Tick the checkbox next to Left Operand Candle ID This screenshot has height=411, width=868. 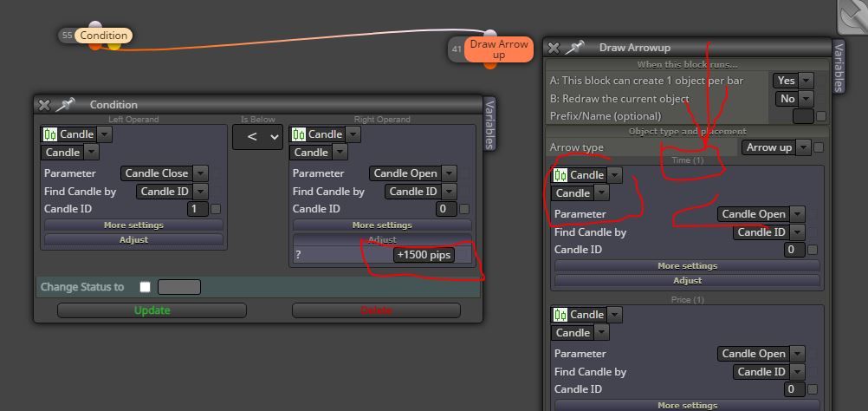click(216, 209)
